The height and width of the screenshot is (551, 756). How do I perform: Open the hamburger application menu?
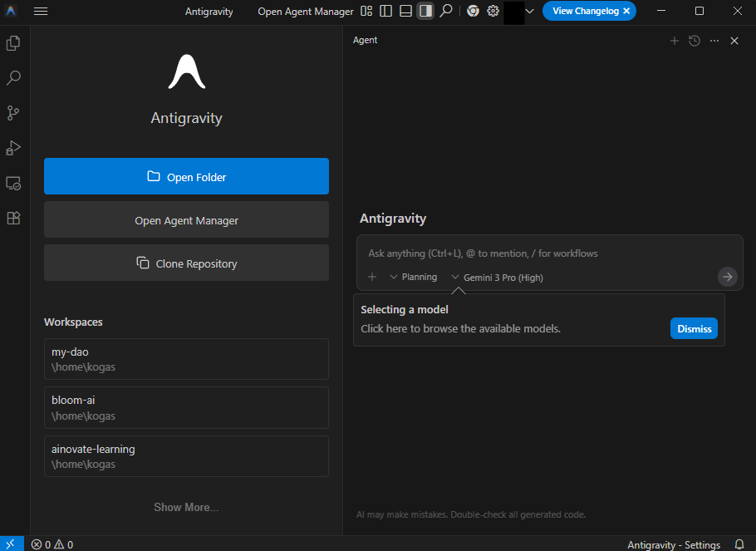[x=40, y=11]
